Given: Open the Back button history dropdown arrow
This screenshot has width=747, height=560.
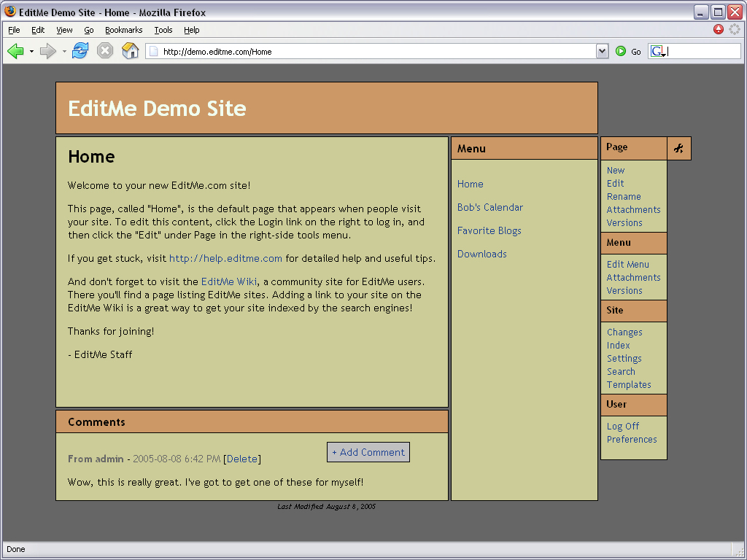Looking at the screenshot, I should click(x=31, y=51).
